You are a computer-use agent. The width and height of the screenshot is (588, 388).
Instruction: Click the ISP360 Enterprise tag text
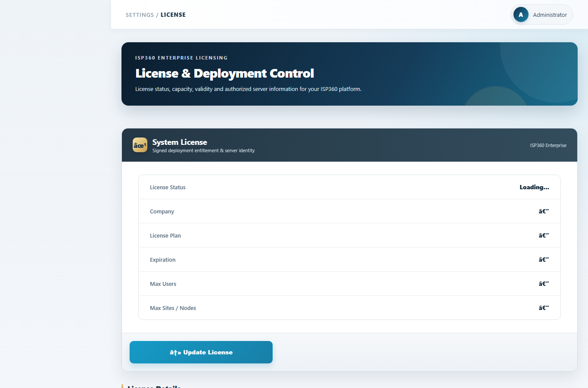coord(548,145)
